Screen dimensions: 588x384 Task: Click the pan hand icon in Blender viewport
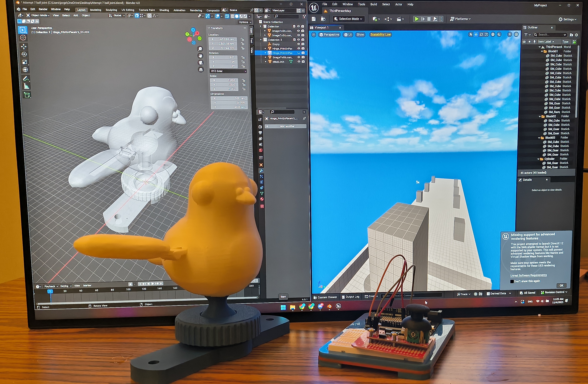point(200,56)
